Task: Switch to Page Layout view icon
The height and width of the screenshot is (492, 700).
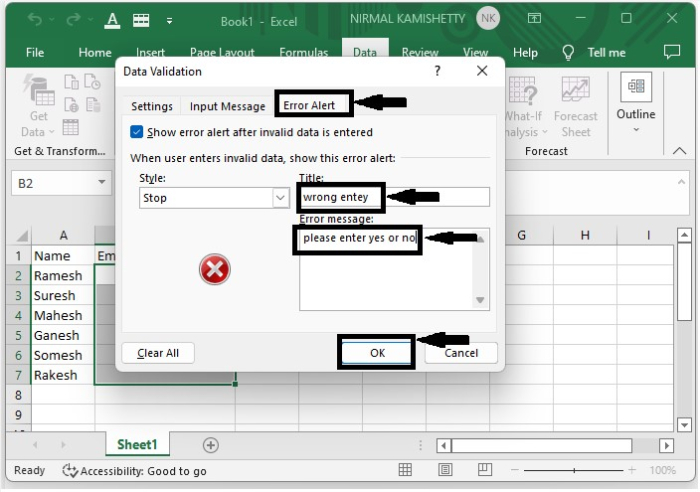Action: point(445,470)
